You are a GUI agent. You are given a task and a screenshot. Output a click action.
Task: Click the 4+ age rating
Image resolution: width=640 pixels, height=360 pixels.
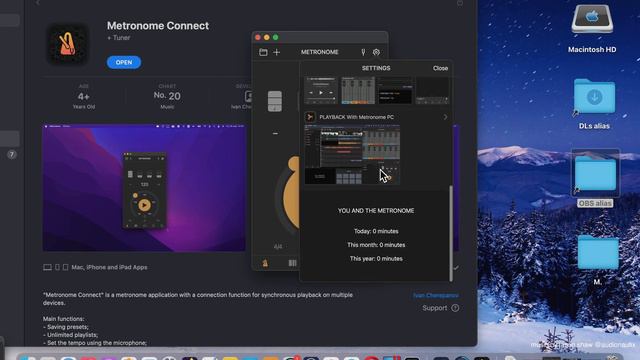(x=84, y=97)
